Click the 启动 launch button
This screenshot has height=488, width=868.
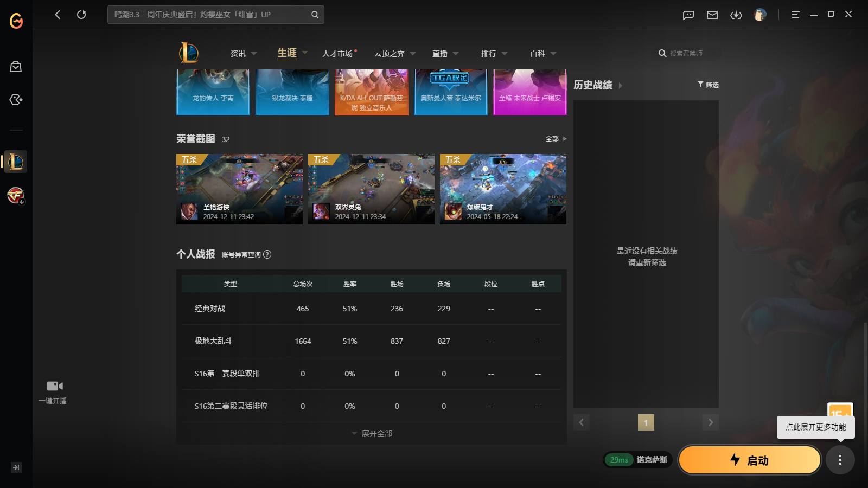click(x=749, y=460)
